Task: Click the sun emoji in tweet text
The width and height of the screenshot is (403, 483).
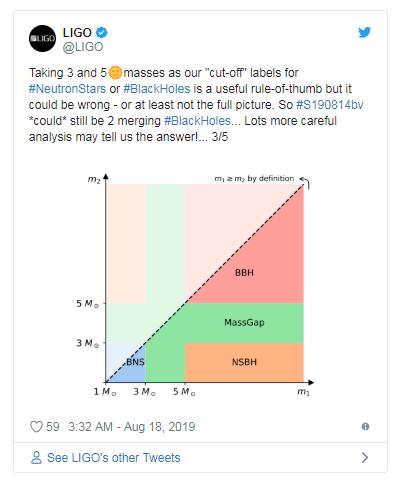Action: click(115, 73)
